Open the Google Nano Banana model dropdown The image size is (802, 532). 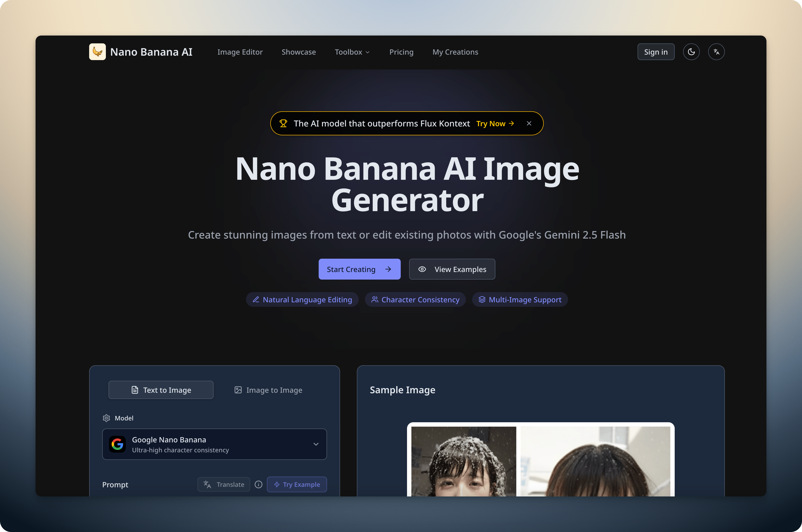pos(215,444)
